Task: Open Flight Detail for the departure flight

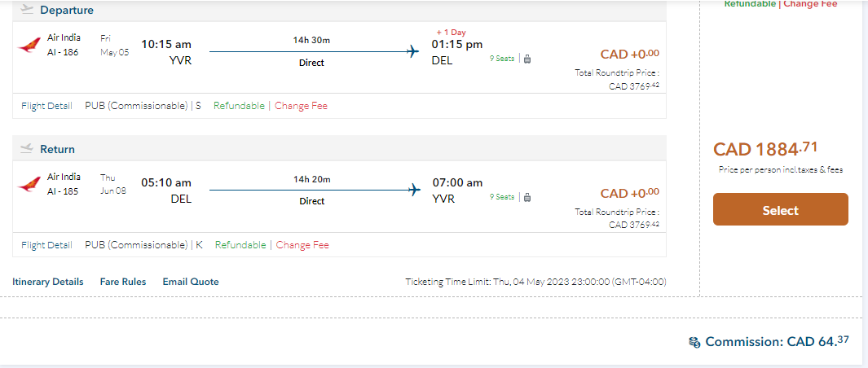Action: (x=46, y=106)
